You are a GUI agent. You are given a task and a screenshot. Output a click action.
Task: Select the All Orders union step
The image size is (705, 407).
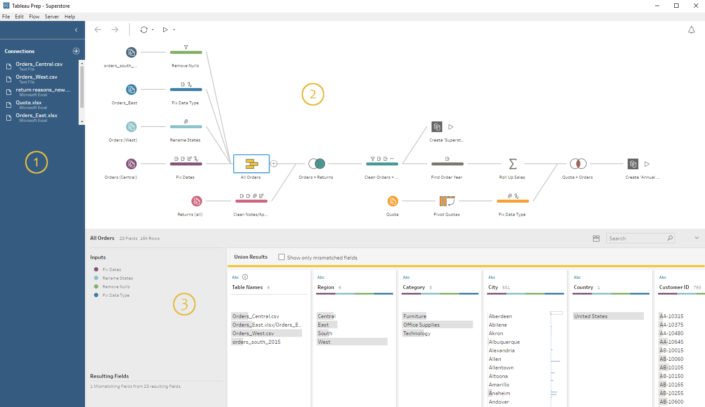251,164
